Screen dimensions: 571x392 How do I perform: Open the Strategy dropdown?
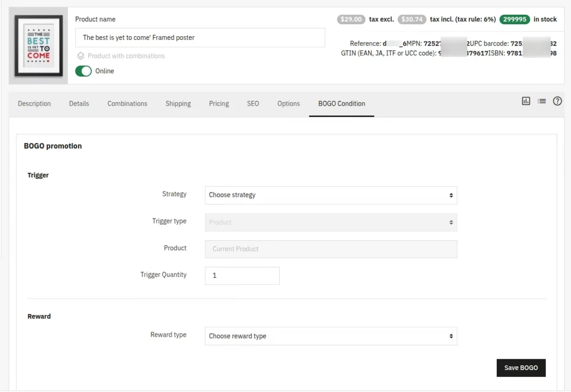[x=331, y=195]
